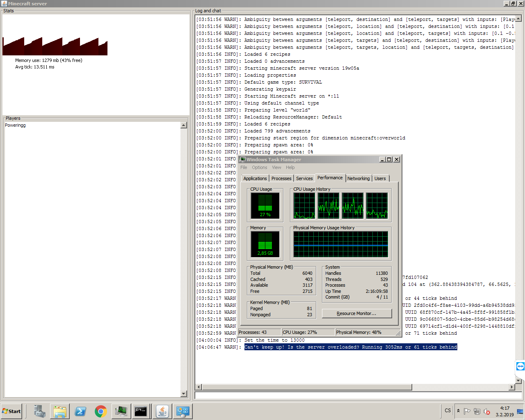Viewport: 525px width, 420px height.
Task: Switch to the Processes tab
Action: tap(281, 178)
